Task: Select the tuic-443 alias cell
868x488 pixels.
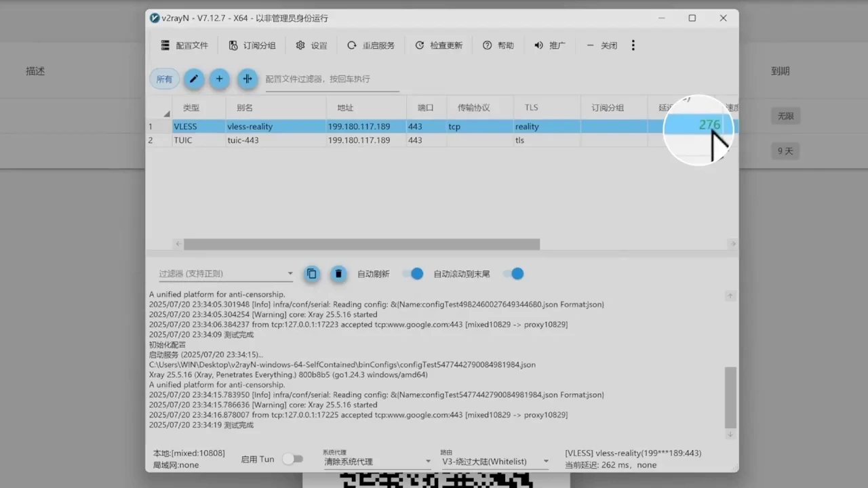Action: click(275, 140)
